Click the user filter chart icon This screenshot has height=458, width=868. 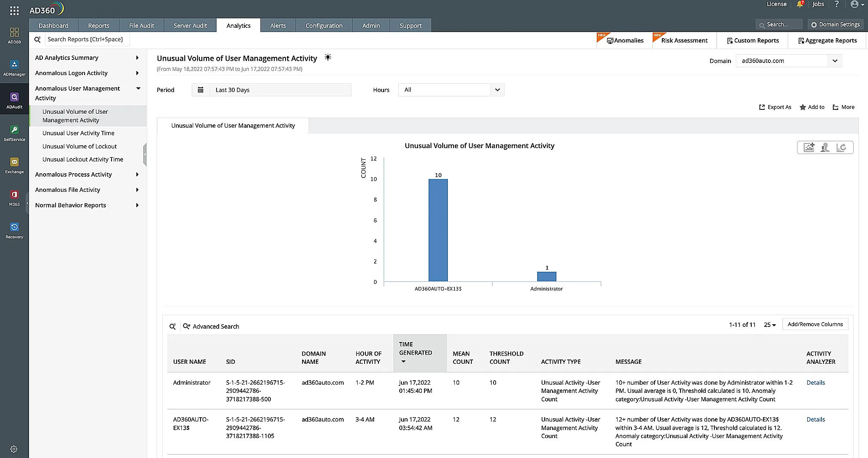(x=825, y=148)
